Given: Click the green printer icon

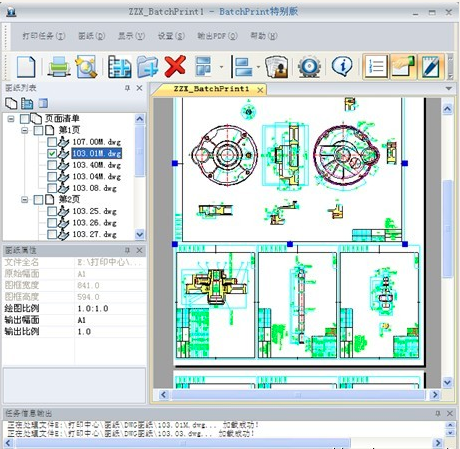Looking at the screenshot, I should [59, 66].
